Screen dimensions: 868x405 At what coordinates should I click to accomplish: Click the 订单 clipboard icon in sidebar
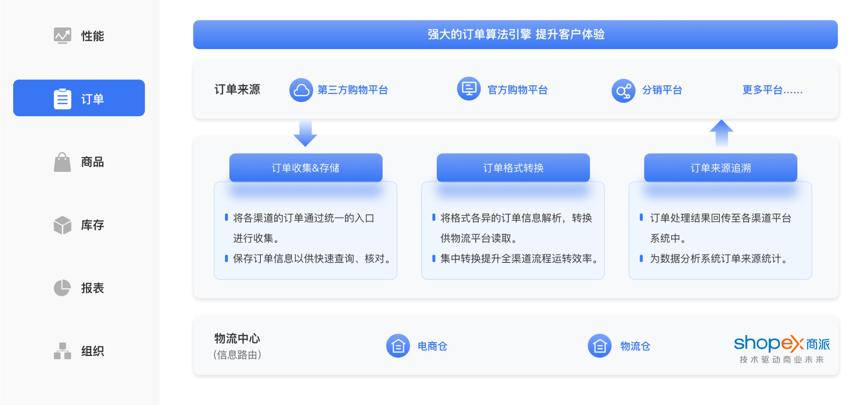click(x=63, y=99)
